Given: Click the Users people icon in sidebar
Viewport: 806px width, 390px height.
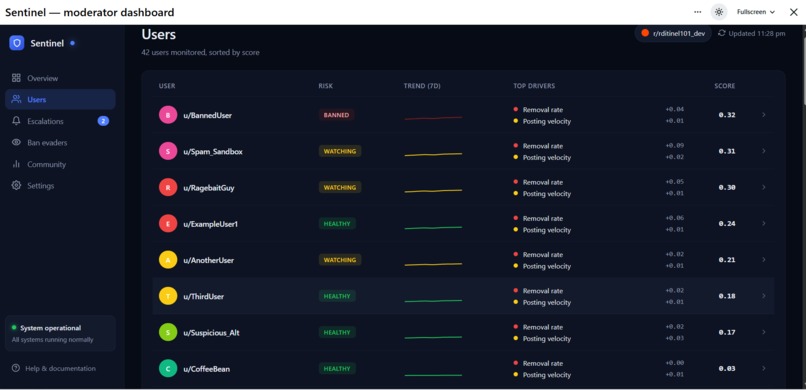Looking at the screenshot, I should (16, 100).
